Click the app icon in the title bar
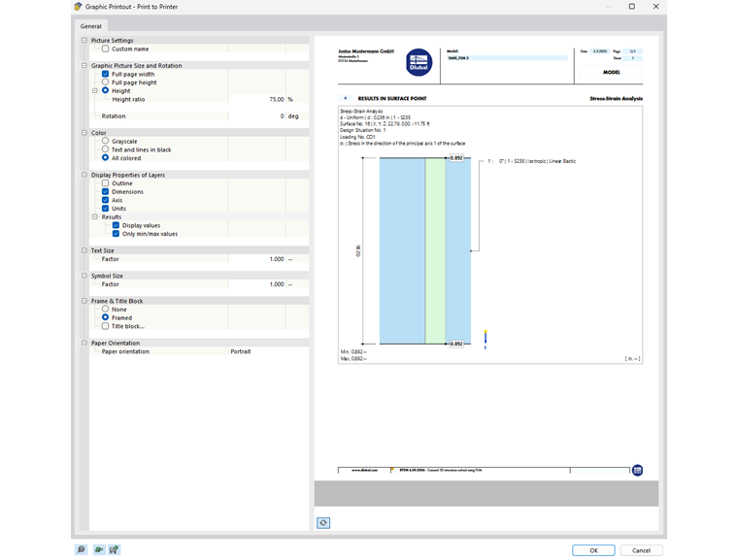 click(x=78, y=7)
